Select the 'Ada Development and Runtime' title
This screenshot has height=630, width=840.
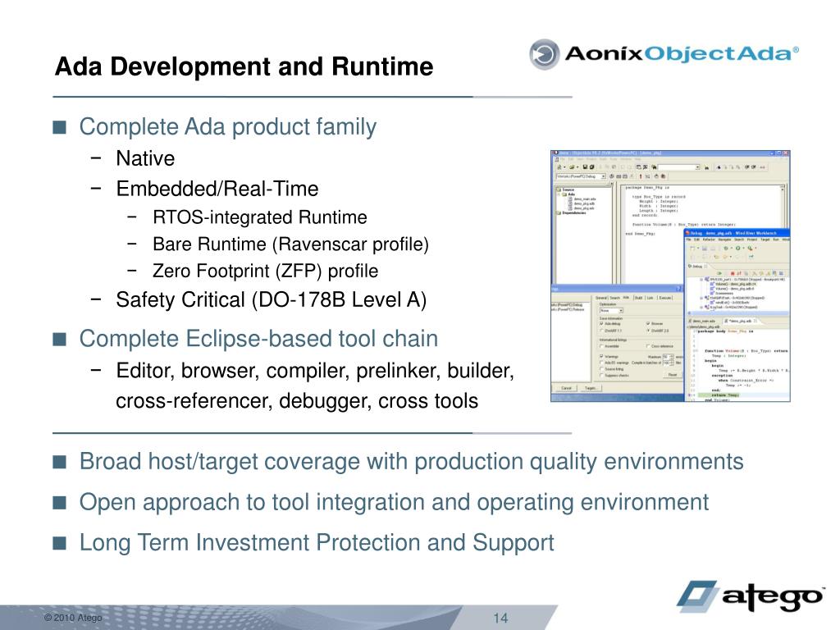click(244, 66)
